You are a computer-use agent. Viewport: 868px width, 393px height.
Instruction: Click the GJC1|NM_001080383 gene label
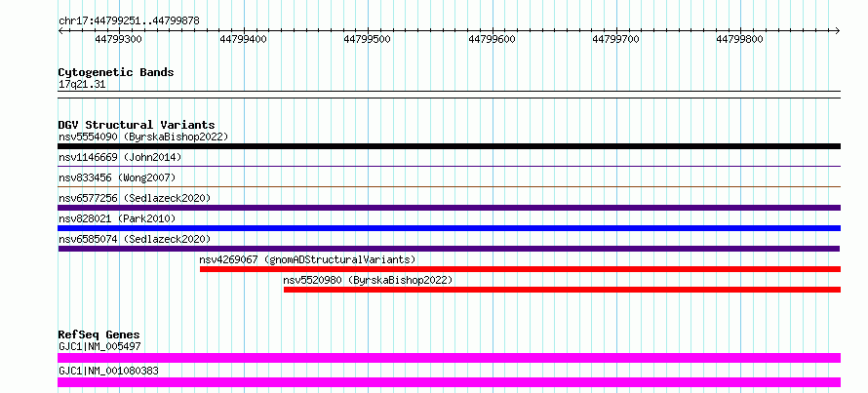point(108,371)
